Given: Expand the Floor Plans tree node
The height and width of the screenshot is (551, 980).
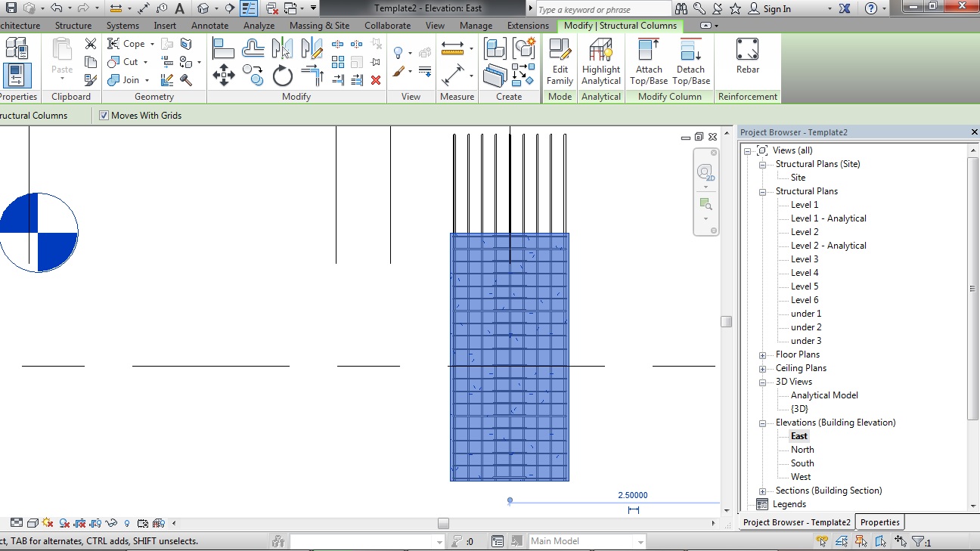Looking at the screenshot, I should pos(763,354).
